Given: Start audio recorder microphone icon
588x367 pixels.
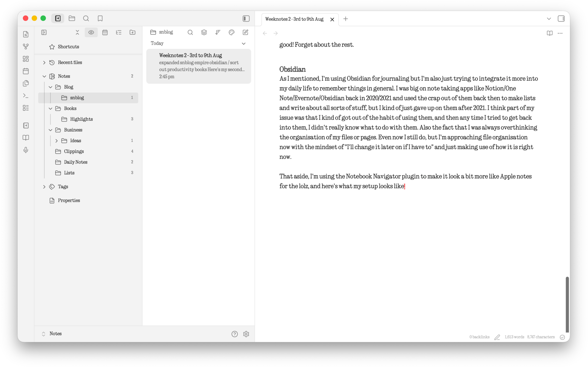Looking at the screenshot, I should click(26, 150).
